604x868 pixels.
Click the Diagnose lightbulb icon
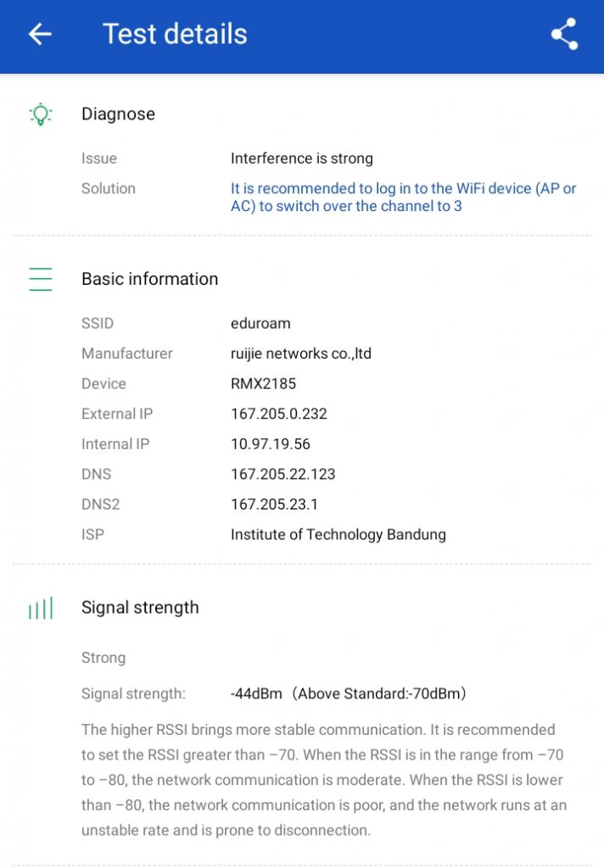[x=40, y=114]
